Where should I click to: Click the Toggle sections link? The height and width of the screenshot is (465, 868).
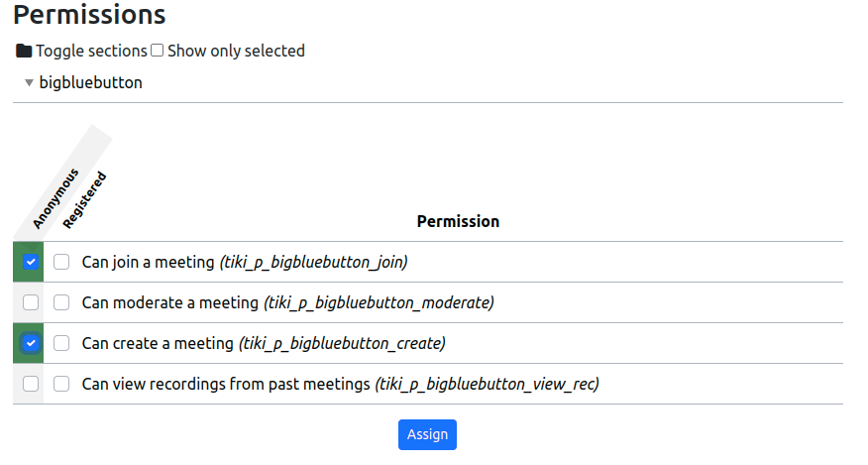(91, 51)
